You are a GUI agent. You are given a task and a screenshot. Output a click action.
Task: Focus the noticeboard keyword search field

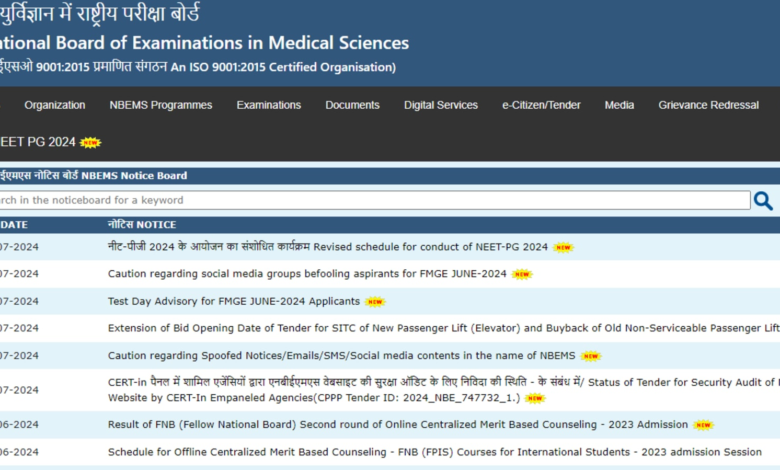coord(375,200)
